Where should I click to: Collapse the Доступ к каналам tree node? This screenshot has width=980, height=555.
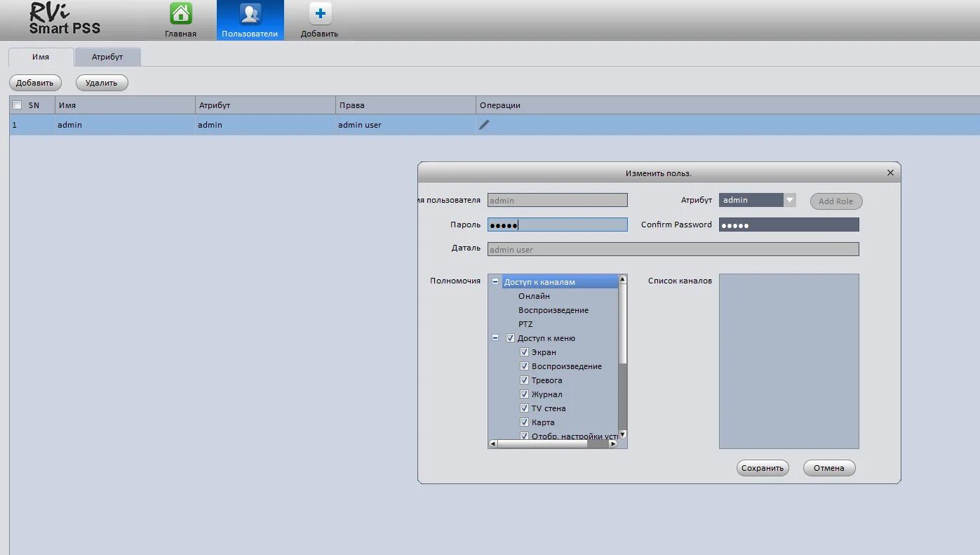pyautogui.click(x=495, y=282)
